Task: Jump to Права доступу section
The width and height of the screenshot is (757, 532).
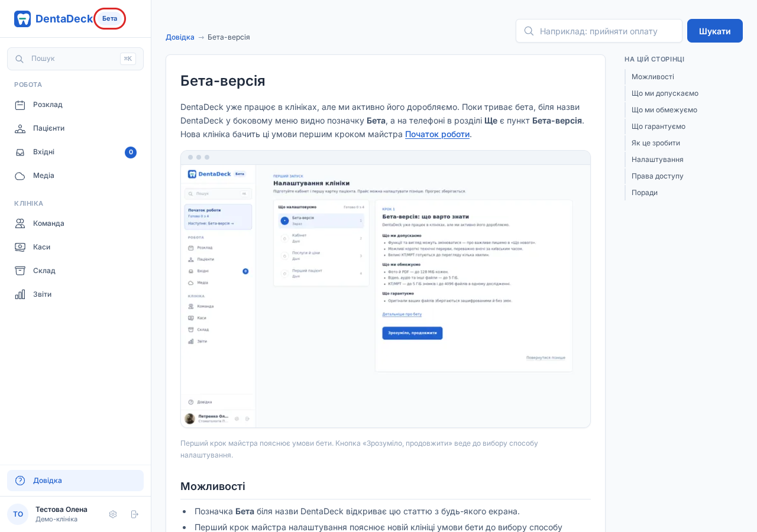Action: click(658, 176)
